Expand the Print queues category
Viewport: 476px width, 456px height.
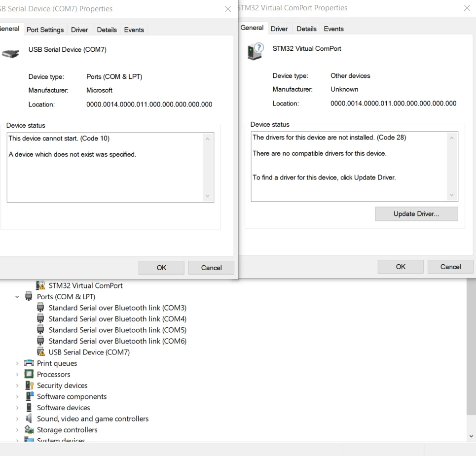click(x=17, y=363)
